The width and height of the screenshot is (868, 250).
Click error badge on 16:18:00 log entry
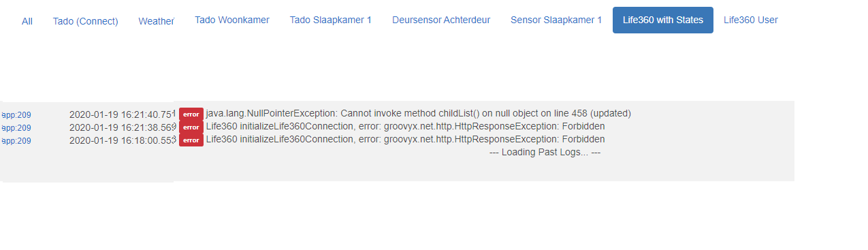pyautogui.click(x=191, y=140)
